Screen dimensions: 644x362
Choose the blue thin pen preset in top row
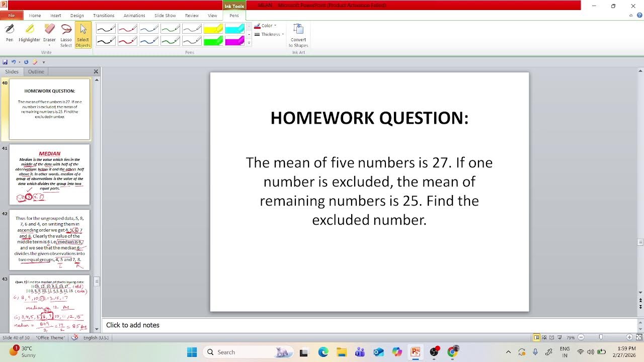point(149,29)
